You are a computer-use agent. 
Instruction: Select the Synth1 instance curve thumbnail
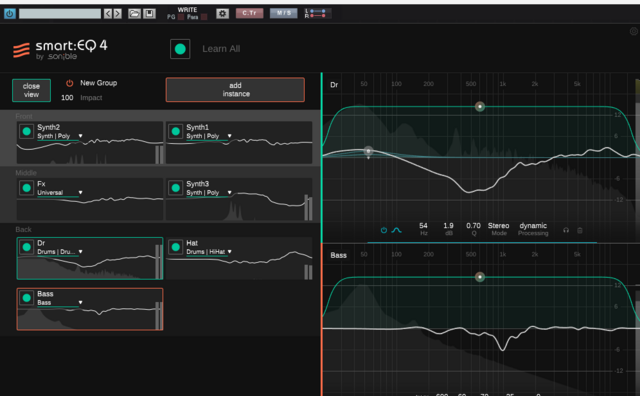[x=239, y=142]
